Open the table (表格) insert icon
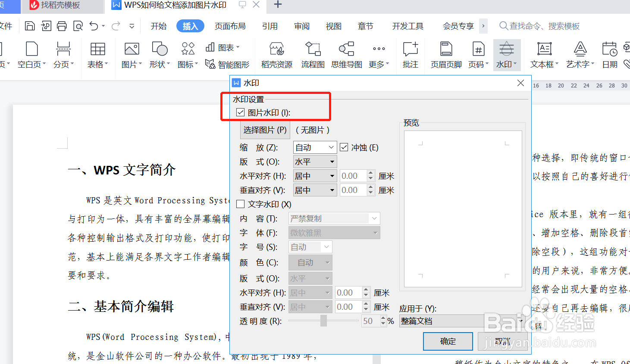 [x=97, y=49]
